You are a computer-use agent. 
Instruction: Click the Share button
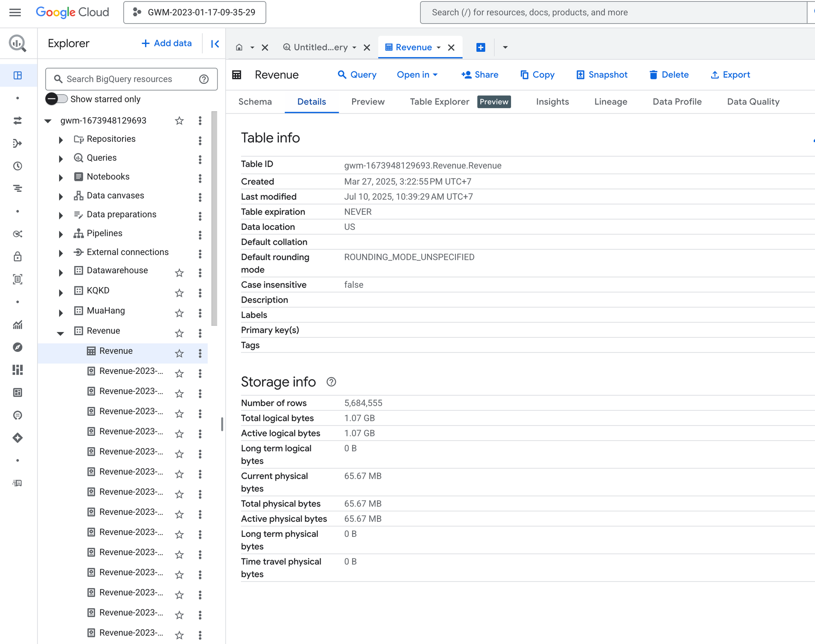pyautogui.click(x=480, y=75)
